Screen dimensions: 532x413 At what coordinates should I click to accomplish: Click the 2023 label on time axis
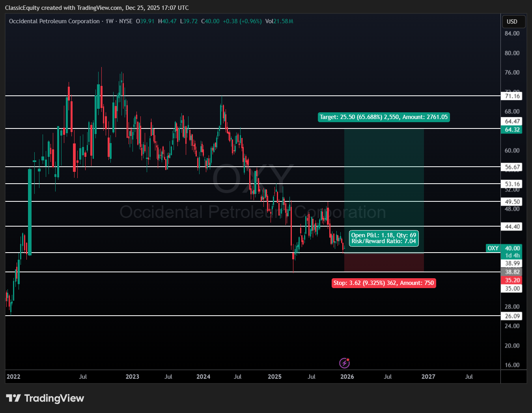pyautogui.click(x=133, y=377)
